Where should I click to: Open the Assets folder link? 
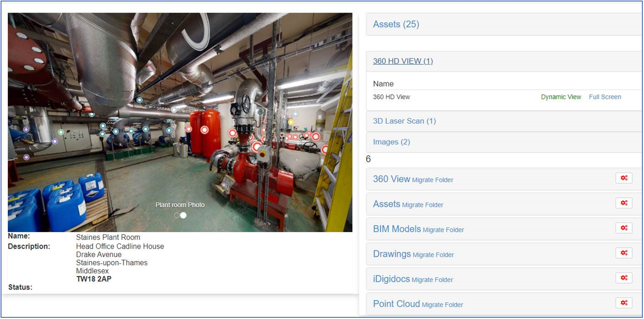[387, 204]
